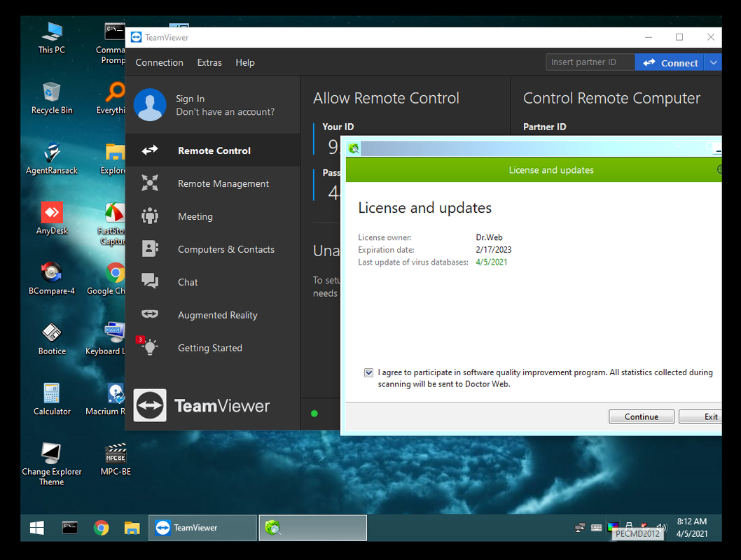The image size is (741, 560).
Task: Click Continue in Dr.Web dialog
Action: [x=642, y=416]
